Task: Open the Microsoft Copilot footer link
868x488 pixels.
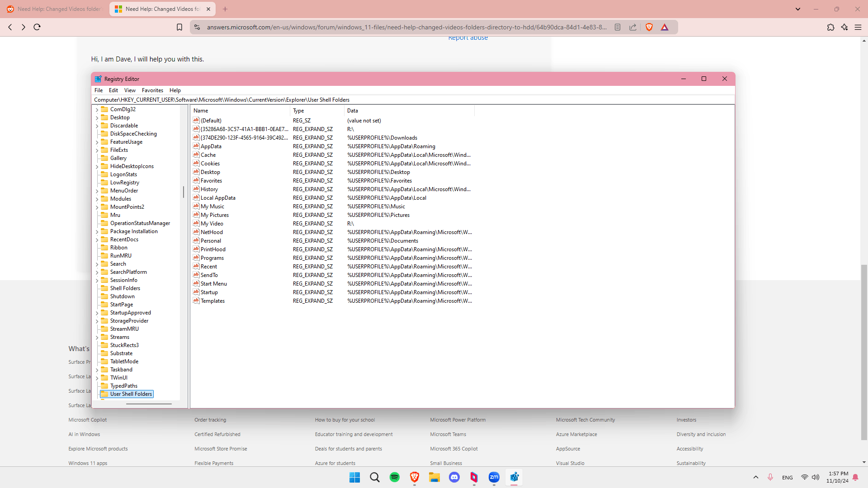Action: coord(88,420)
